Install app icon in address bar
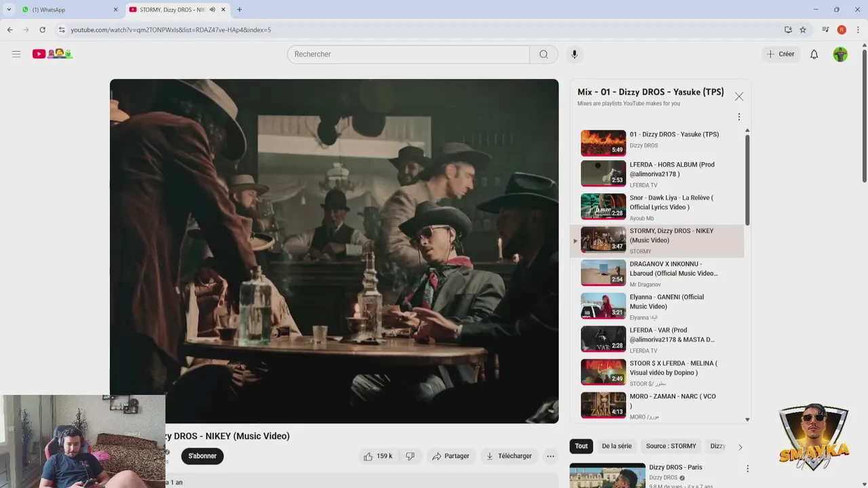This screenshot has width=868, height=488. (x=788, y=30)
